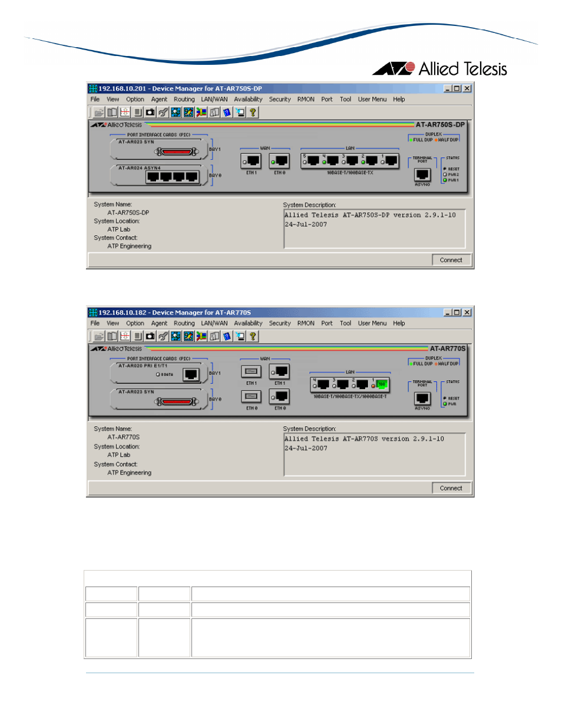The image size is (562, 728).
Task: Click the AT-AR023 SYN connector in AR750S-DP Bay1
Action: coord(177,152)
